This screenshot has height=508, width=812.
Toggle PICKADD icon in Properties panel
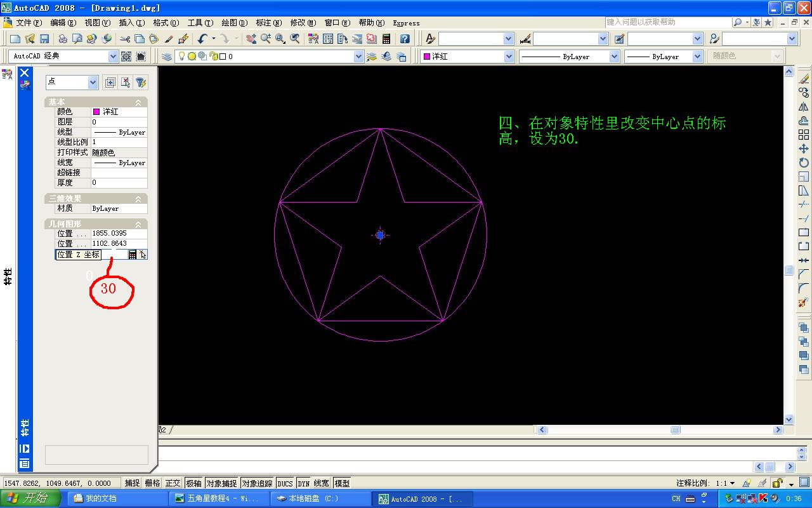tap(110, 82)
